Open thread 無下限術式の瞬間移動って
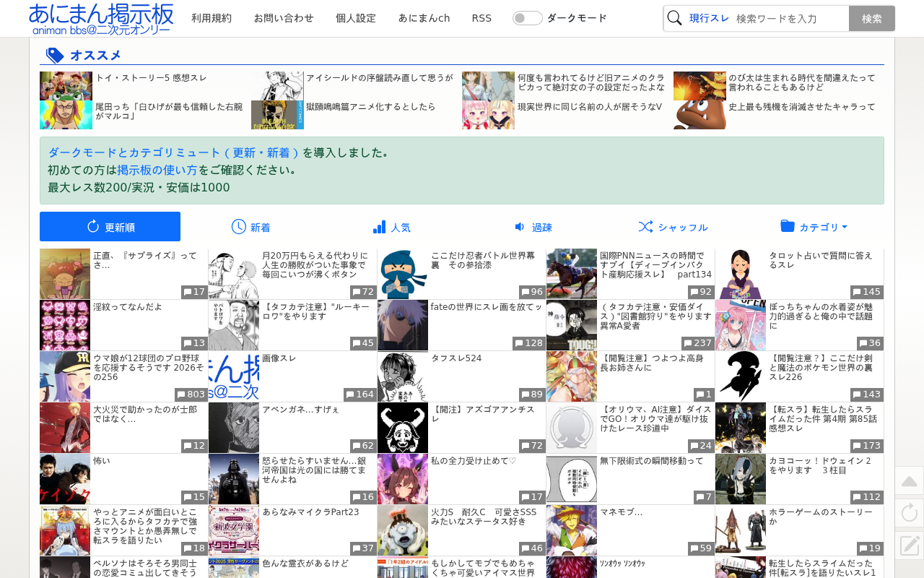924x578 pixels. [651, 461]
